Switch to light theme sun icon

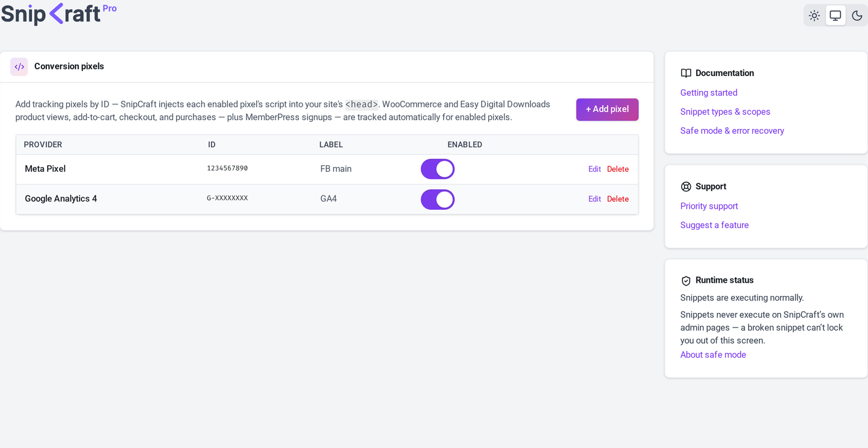814,16
